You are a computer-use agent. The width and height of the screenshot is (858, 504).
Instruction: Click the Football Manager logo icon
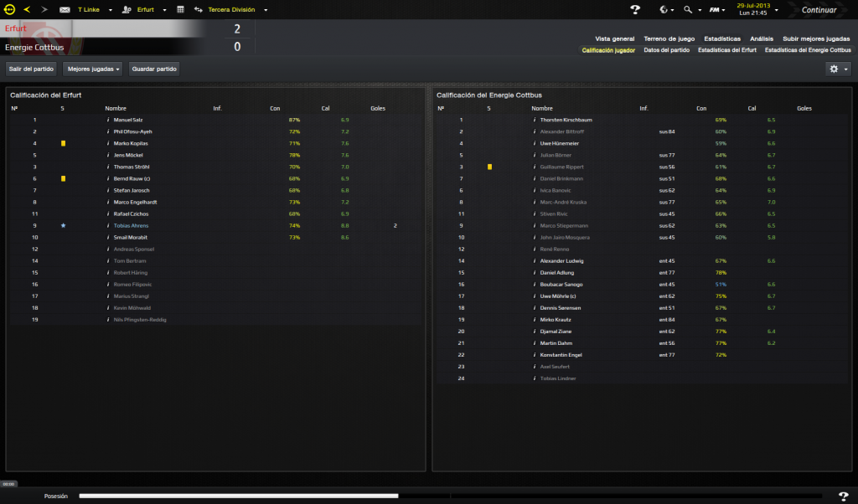pos(9,9)
